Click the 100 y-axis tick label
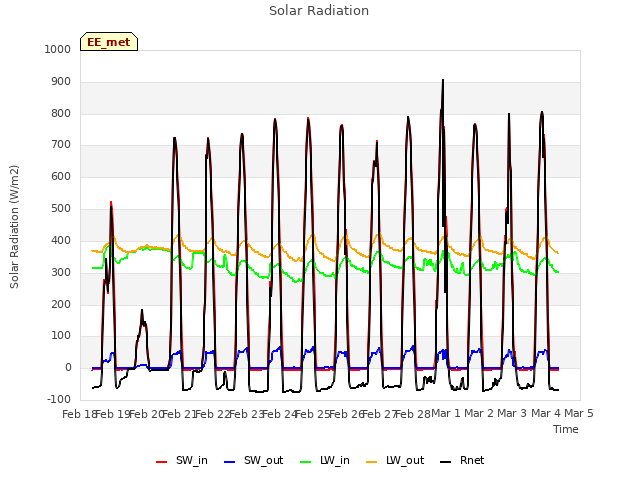The height and width of the screenshot is (480, 640). tap(61, 336)
